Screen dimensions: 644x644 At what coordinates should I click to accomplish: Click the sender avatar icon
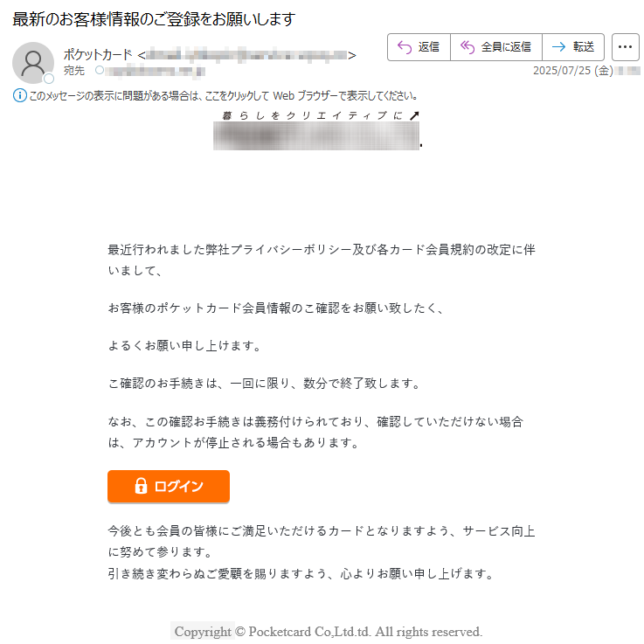(x=33, y=63)
